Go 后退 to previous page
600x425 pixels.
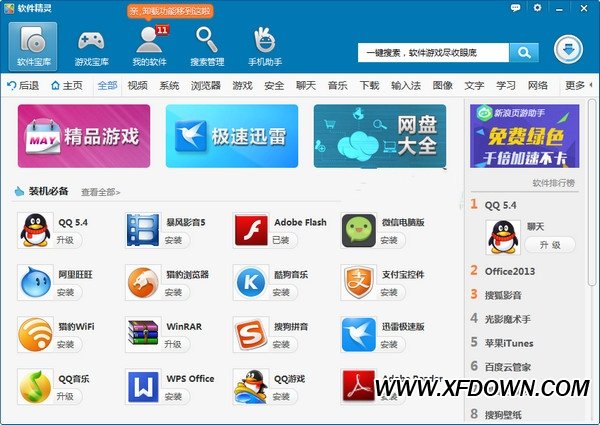pos(23,85)
